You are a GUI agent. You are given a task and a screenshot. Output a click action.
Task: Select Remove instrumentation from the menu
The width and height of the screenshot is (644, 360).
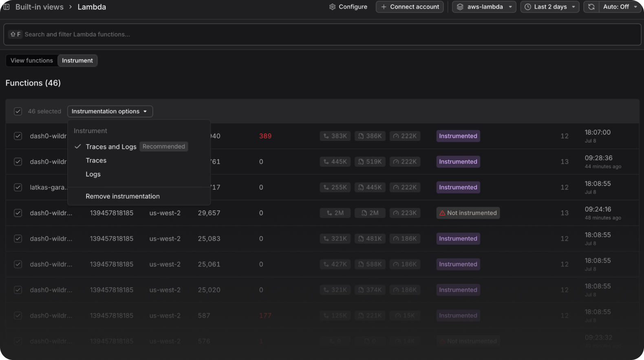pyautogui.click(x=139, y=196)
